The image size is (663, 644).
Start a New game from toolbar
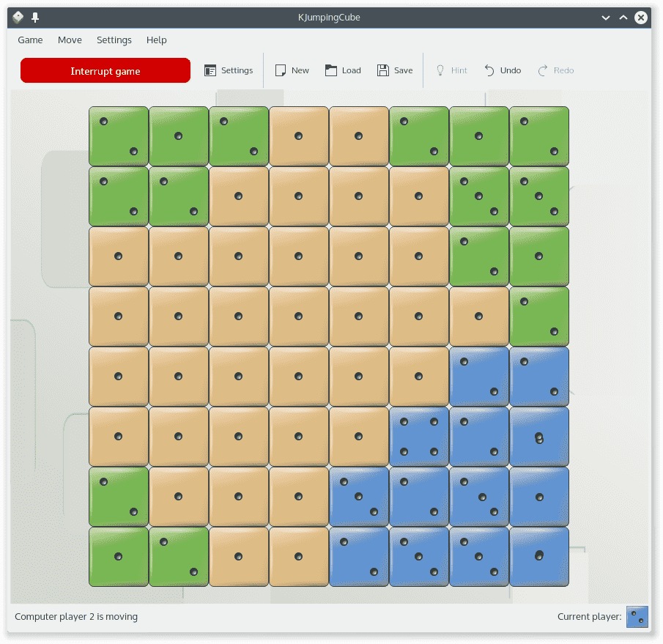point(292,71)
